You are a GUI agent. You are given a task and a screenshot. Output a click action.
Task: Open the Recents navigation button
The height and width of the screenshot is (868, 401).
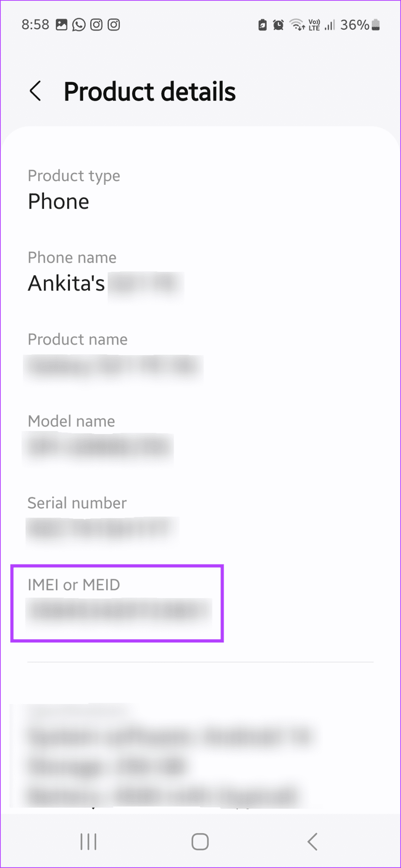[x=88, y=842]
